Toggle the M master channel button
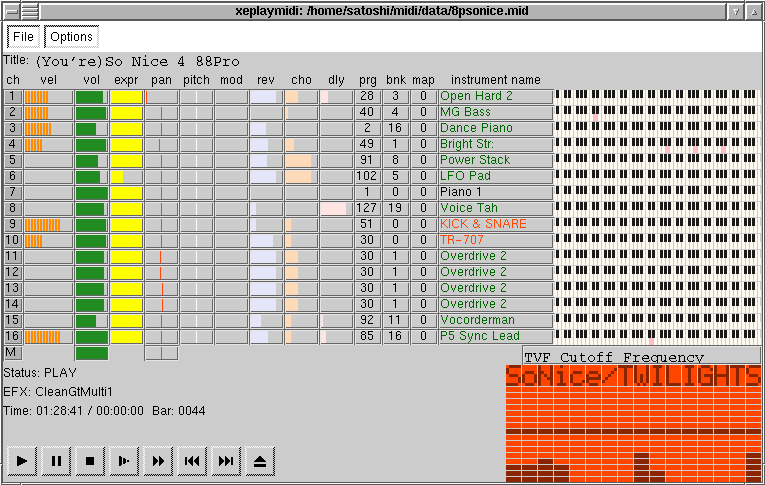This screenshot has height=485, width=765. (x=13, y=352)
